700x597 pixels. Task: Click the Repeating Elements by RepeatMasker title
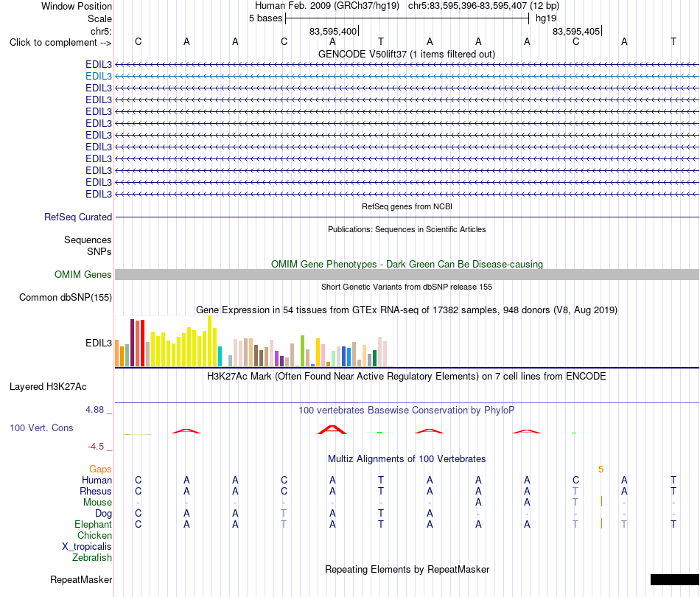click(x=407, y=570)
